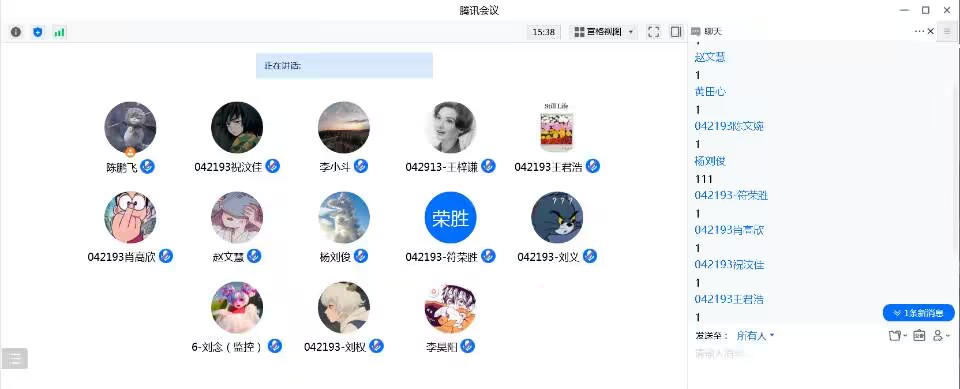Open the chat panel more options dots
960x389 pixels.
[x=919, y=31]
